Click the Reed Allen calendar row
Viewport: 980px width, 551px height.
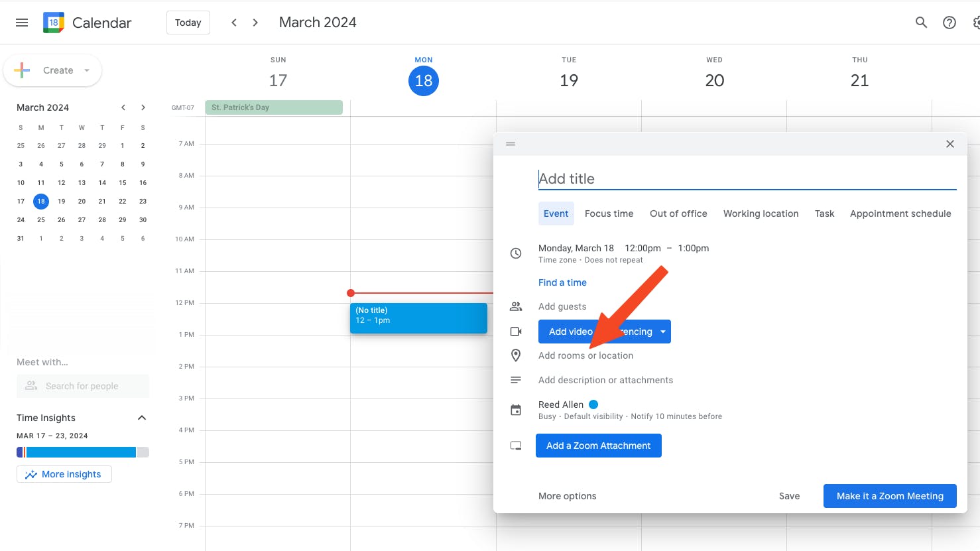pyautogui.click(x=630, y=410)
